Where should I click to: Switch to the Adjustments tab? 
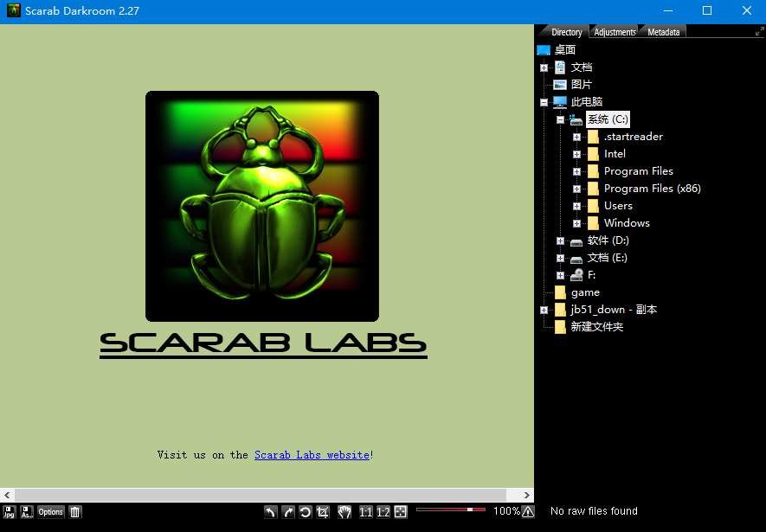pos(615,32)
